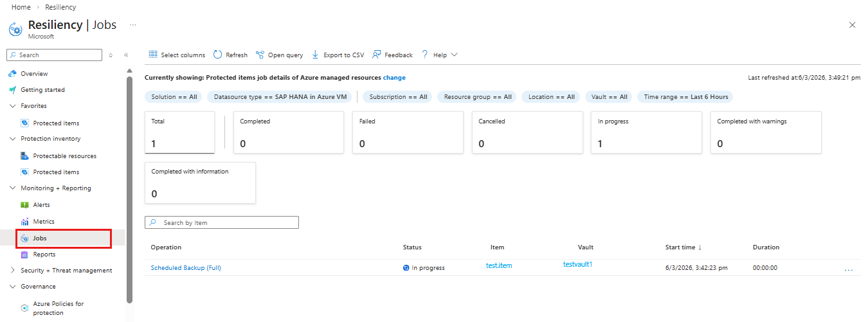Click the Cancelled summary card
The image size is (868, 322).
(x=527, y=132)
